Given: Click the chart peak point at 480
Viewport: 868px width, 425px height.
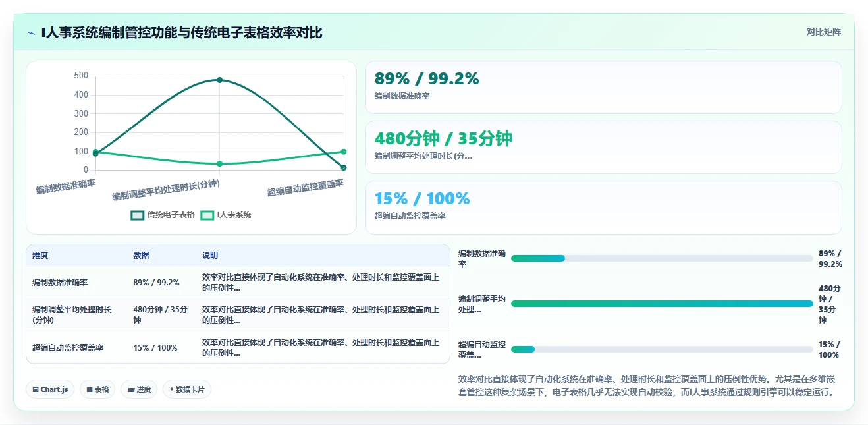Looking at the screenshot, I should click(x=219, y=80).
